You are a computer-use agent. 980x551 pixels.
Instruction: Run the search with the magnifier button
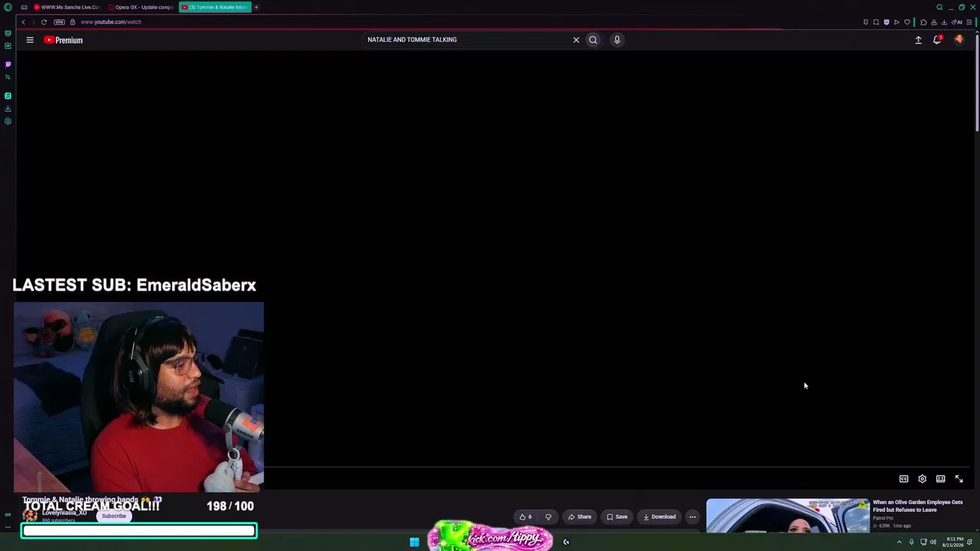(593, 40)
